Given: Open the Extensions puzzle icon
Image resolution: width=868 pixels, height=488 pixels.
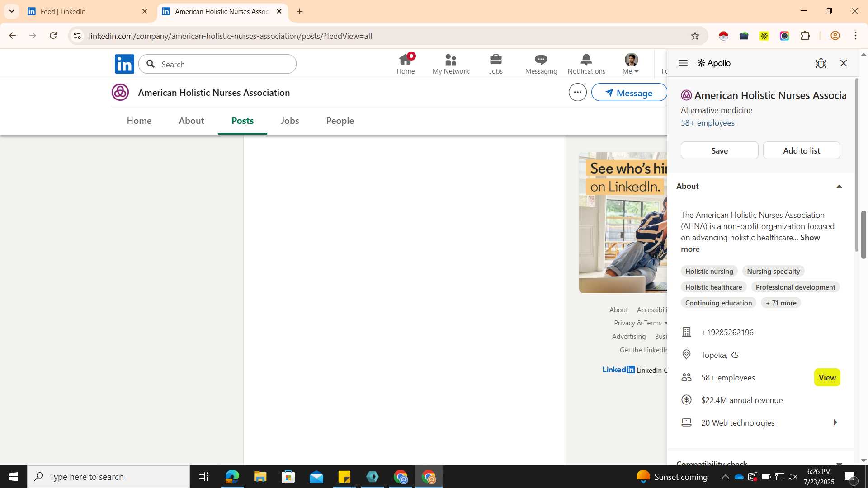Looking at the screenshot, I should (x=805, y=36).
